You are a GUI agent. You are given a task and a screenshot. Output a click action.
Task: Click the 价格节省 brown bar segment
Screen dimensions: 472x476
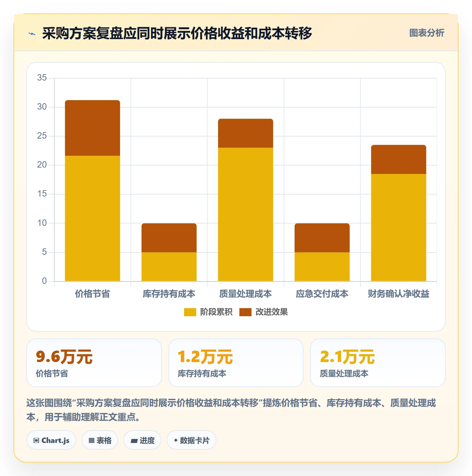pos(92,128)
